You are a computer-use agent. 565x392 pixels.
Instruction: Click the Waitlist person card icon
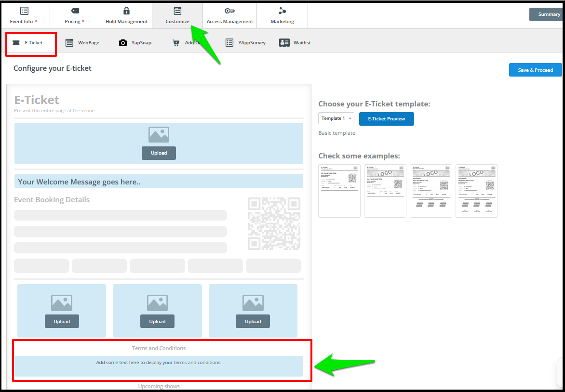[x=284, y=43]
